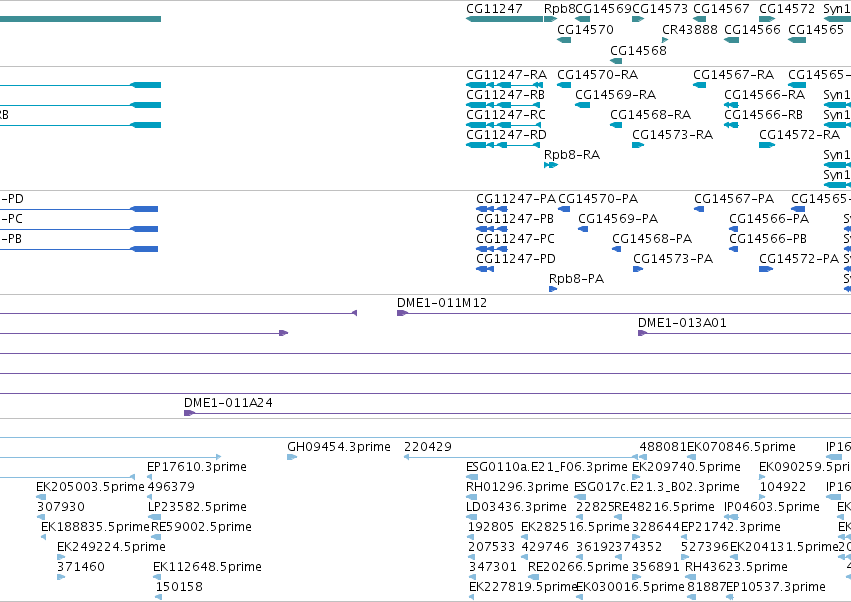
Task: Click the CG14568 gene label
Action: [638, 50]
